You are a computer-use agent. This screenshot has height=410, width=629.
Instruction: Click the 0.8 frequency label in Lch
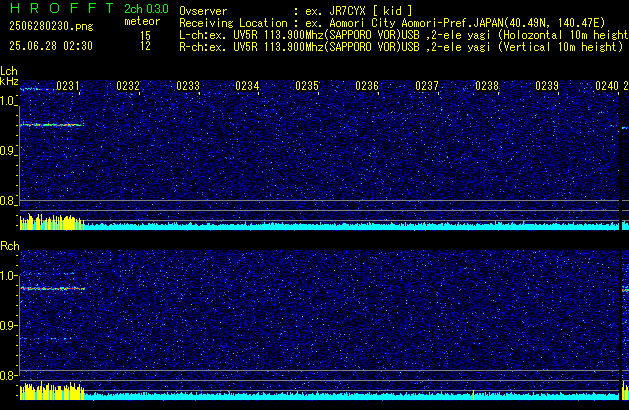(8, 201)
